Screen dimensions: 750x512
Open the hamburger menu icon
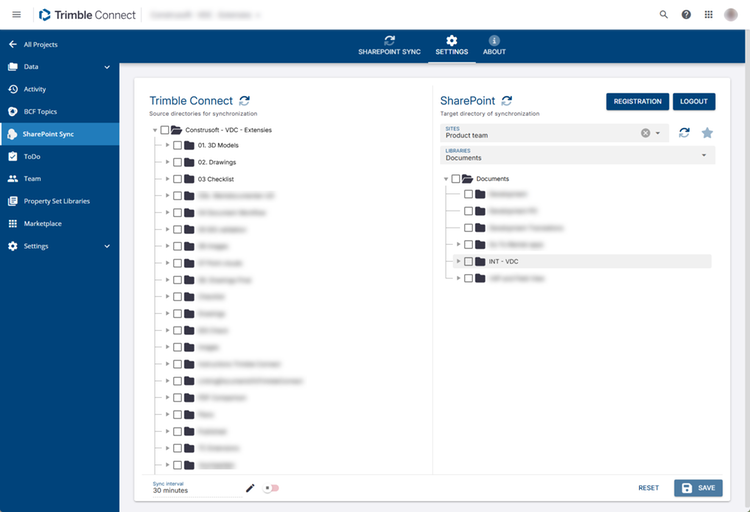[16, 14]
